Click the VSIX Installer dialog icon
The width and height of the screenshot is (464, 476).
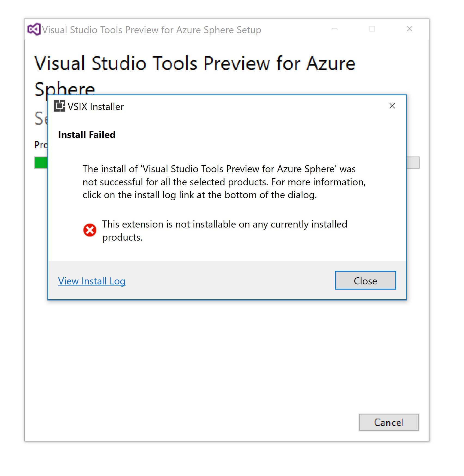60,106
